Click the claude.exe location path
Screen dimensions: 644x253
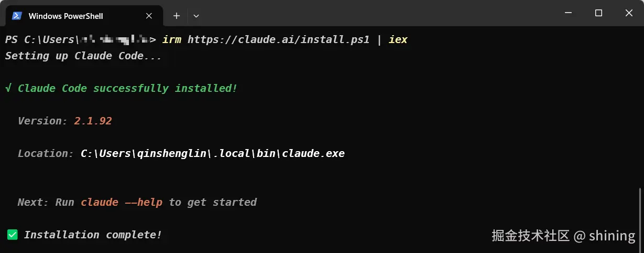[212, 153]
